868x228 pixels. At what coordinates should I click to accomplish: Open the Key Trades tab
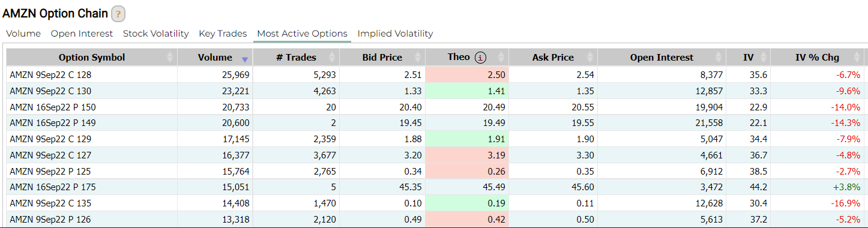click(x=223, y=34)
